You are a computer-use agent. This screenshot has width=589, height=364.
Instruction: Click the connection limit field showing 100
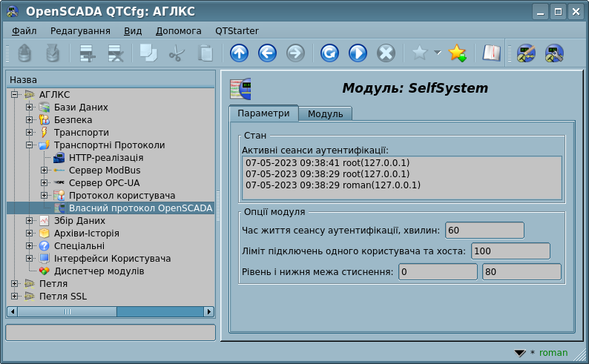click(510, 251)
